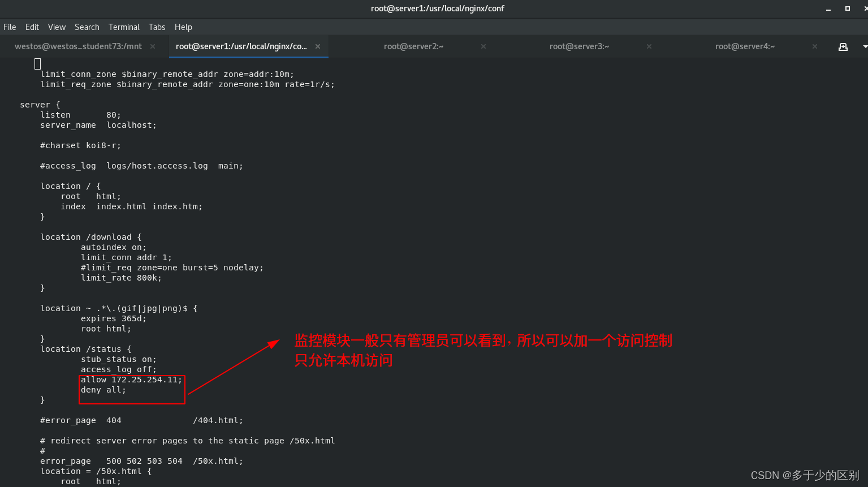Screen dimensions: 868x487
Task: Open the Edit menu
Action: coord(32,27)
